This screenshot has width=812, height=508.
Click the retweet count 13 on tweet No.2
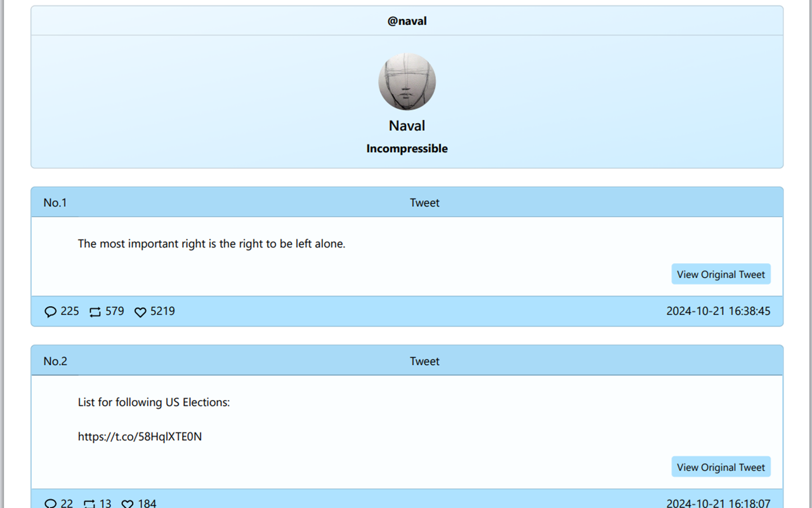coord(105,504)
